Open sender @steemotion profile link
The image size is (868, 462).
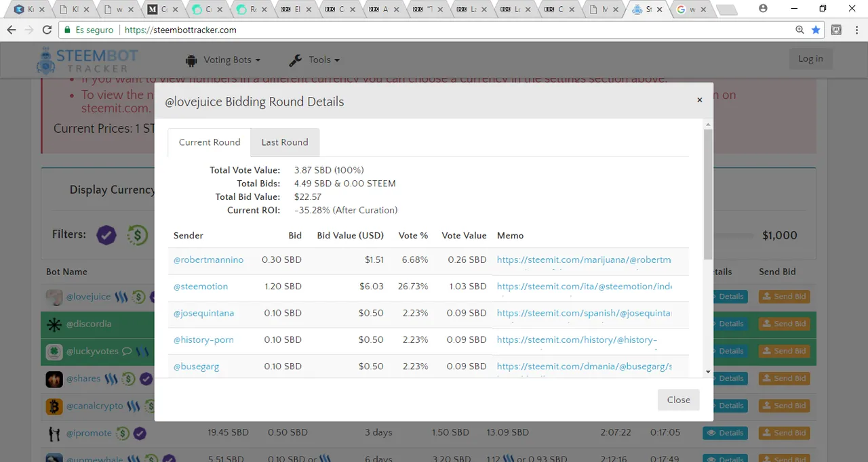[x=201, y=287]
